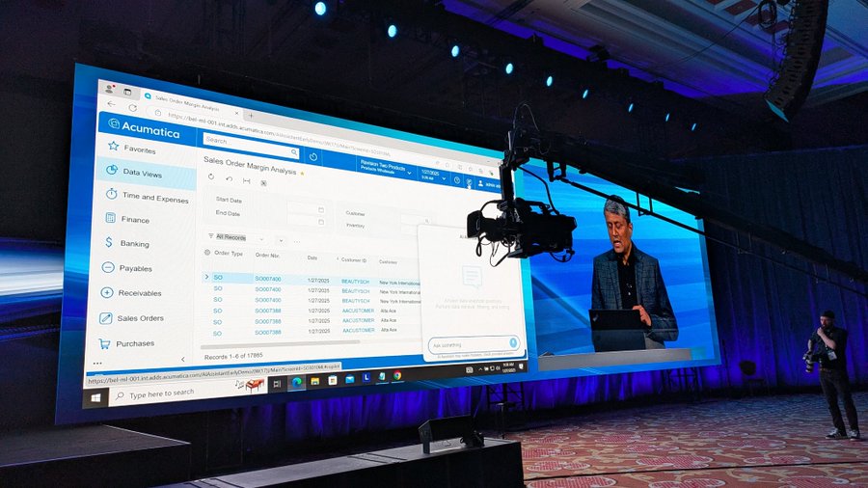Click the Export to Excel toolbar icon
The image size is (868, 488).
[x=263, y=182]
